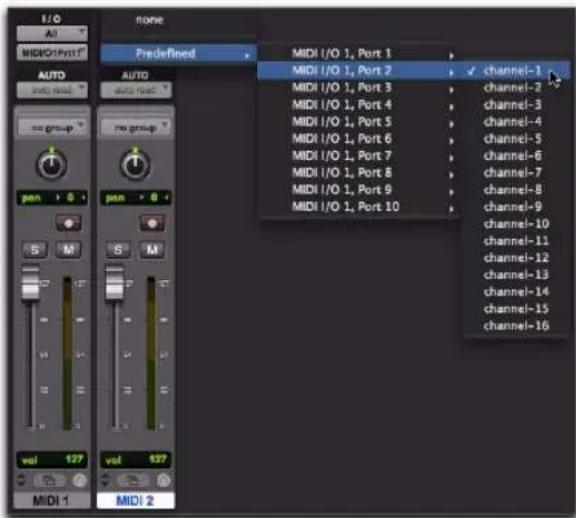Viewport: 576px width, 518px height.
Task: Select channel-14 in submenu
Action: 515,292
